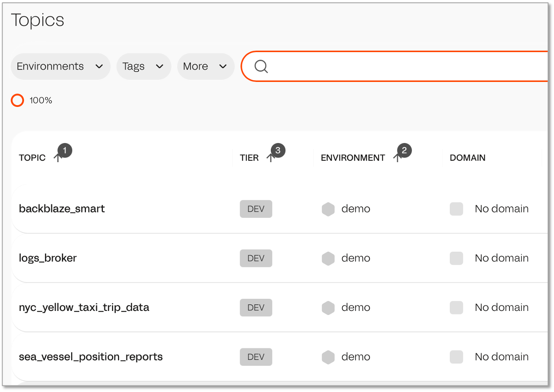
Task: Click the hexagon icon for sea_vessel_position_reports row
Action: click(x=328, y=357)
